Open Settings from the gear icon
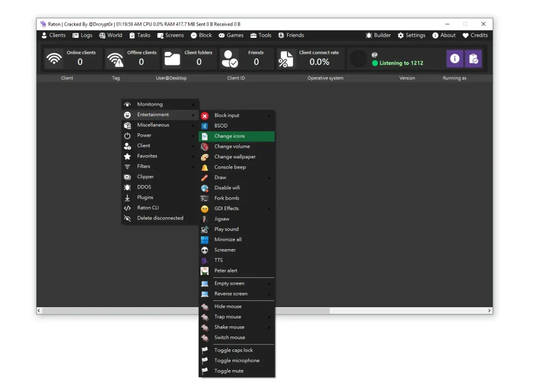This screenshot has height=392, width=546. [x=411, y=35]
